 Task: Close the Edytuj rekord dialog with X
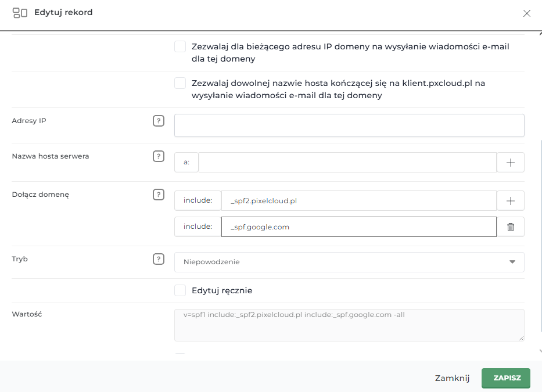point(526,13)
